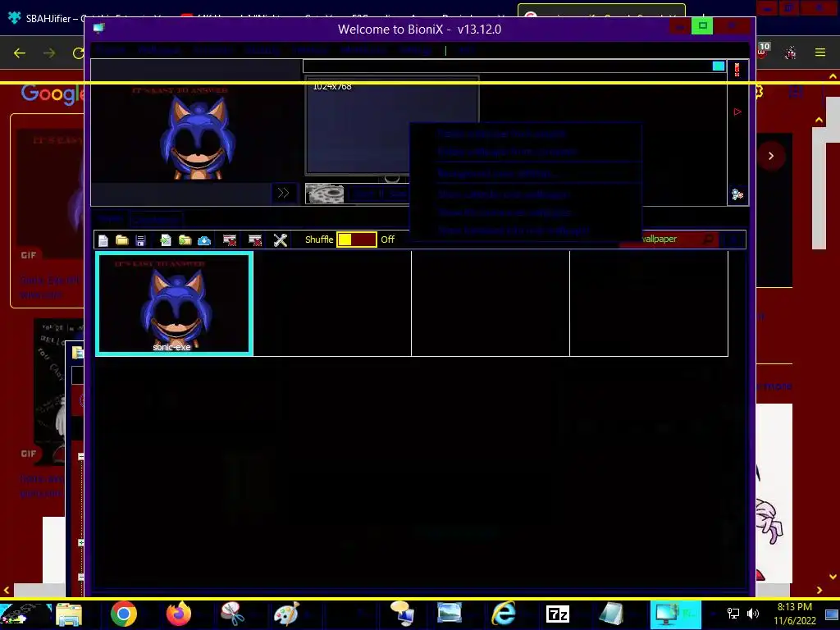Add file with green arrow page icon
The image size is (840, 630).
click(166, 240)
